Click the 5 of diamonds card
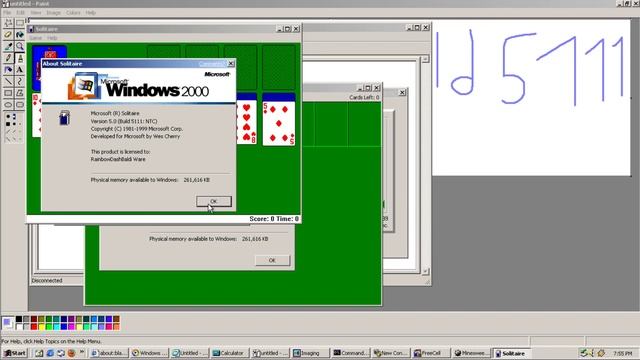This screenshot has height=360, width=640. [x=279, y=123]
